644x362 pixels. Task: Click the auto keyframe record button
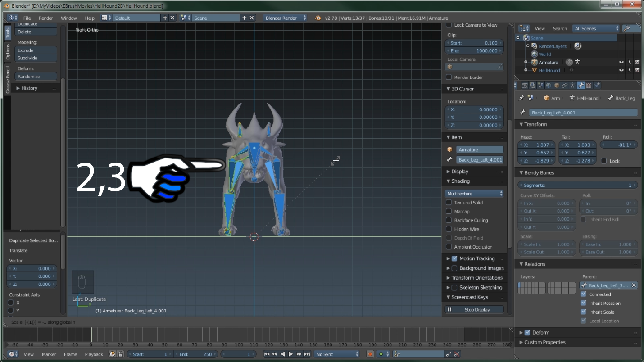(370, 354)
